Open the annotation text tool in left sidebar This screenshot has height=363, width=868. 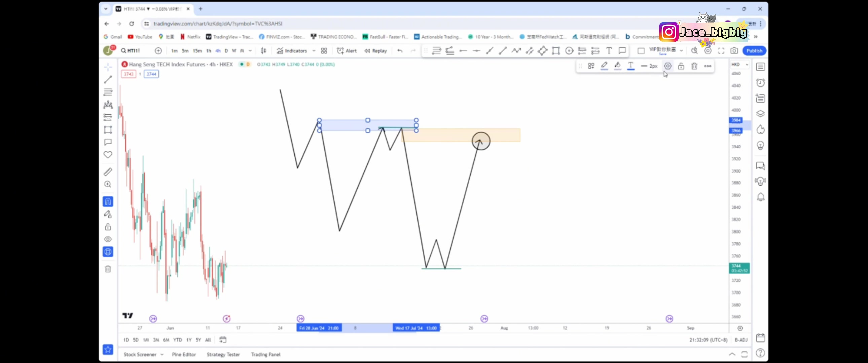pyautogui.click(x=108, y=142)
